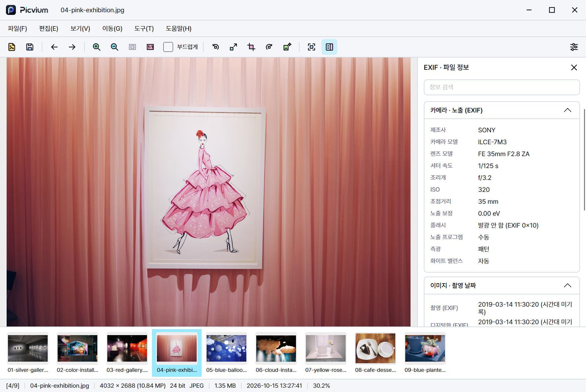Screen dimensions: 586x392
Task: Enter fullscreen view mode
Action: 312,47
